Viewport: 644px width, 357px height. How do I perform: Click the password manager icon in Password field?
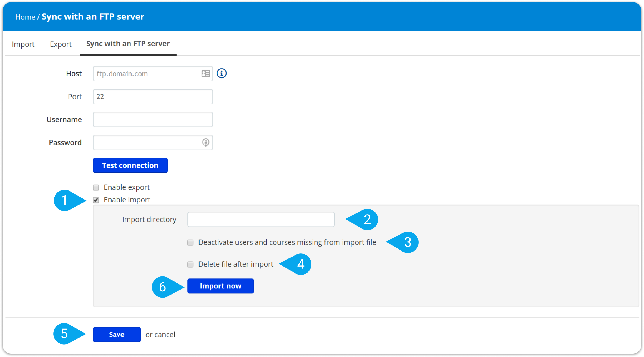coord(206,142)
